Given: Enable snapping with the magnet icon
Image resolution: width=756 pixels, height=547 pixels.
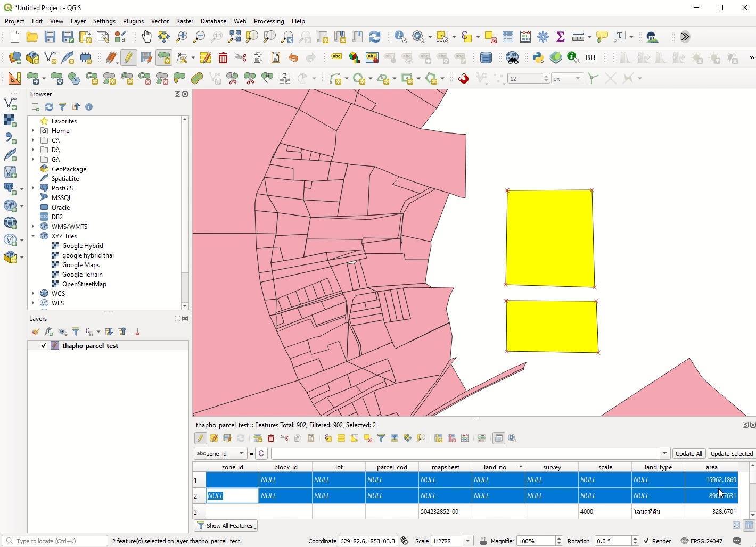Looking at the screenshot, I should click(463, 78).
